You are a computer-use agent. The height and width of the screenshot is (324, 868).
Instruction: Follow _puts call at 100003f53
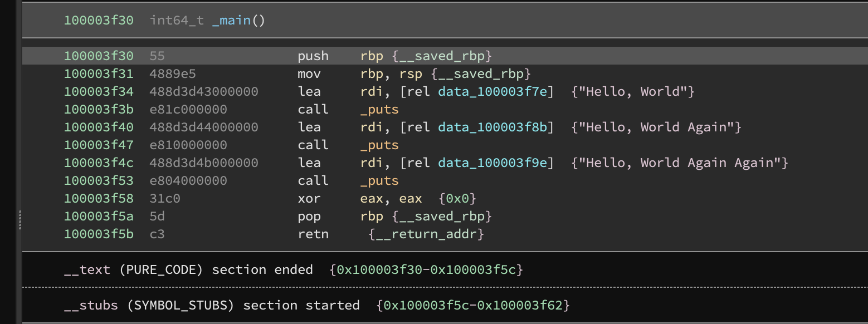tap(379, 180)
